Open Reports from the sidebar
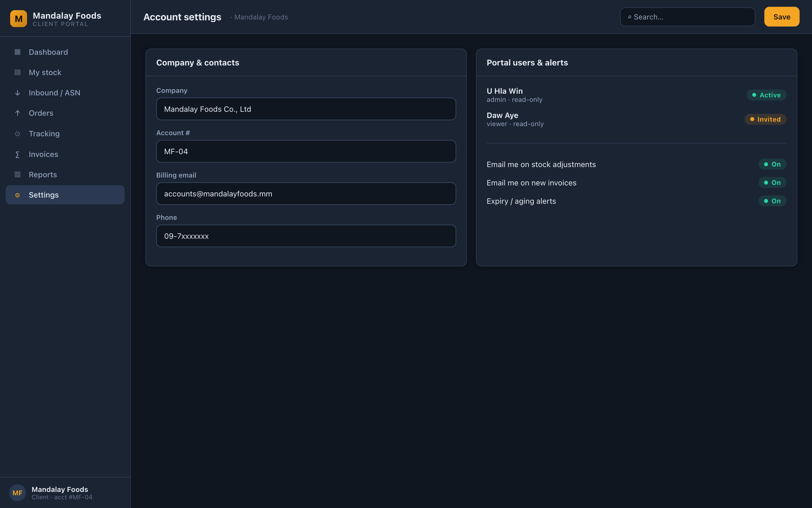 pos(65,174)
